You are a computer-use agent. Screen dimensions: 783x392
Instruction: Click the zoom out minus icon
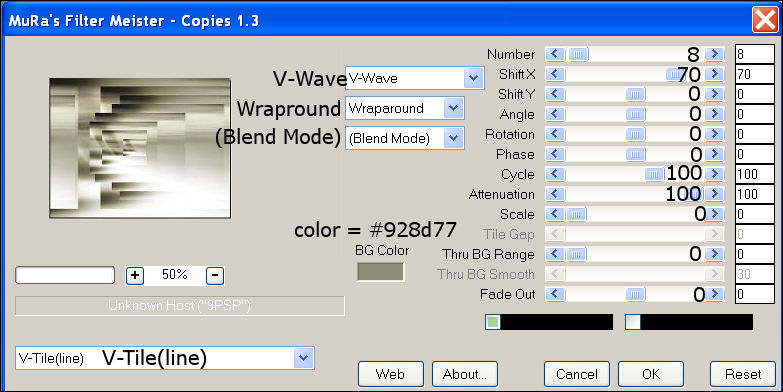point(215,275)
